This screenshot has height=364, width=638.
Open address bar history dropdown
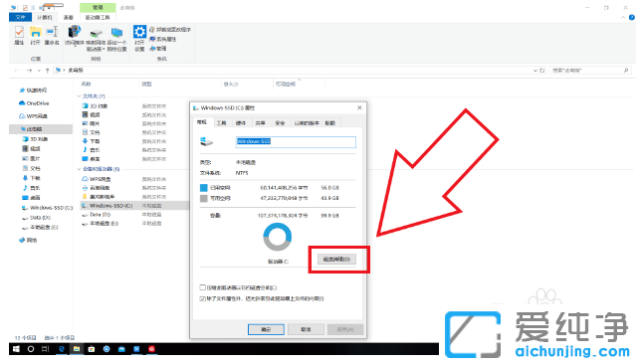click(x=535, y=71)
